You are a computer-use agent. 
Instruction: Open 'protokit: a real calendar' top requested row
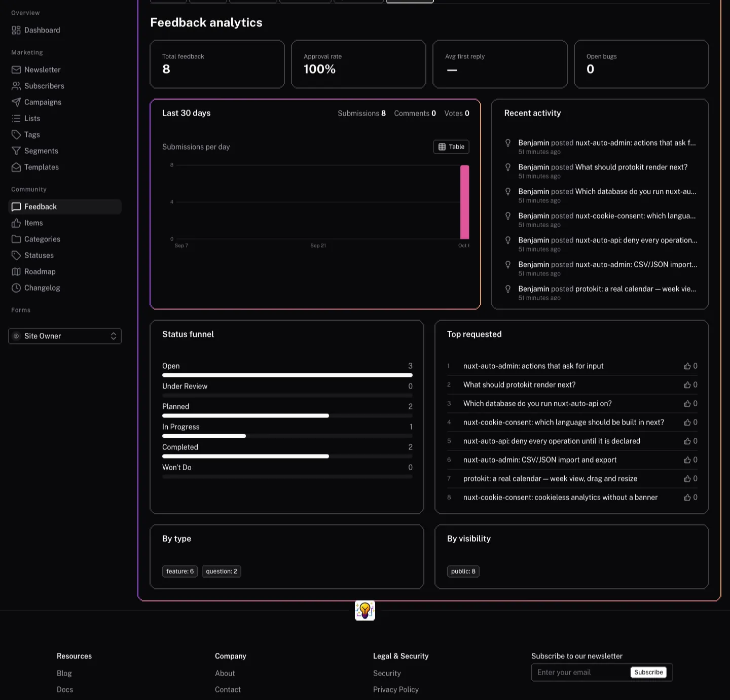click(x=572, y=479)
